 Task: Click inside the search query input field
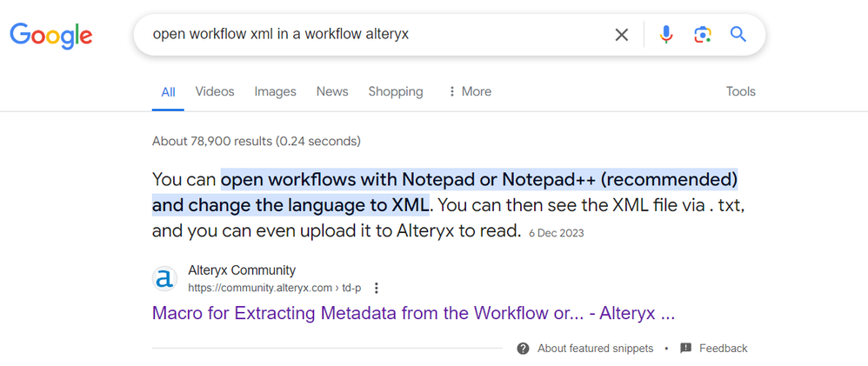tap(377, 34)
